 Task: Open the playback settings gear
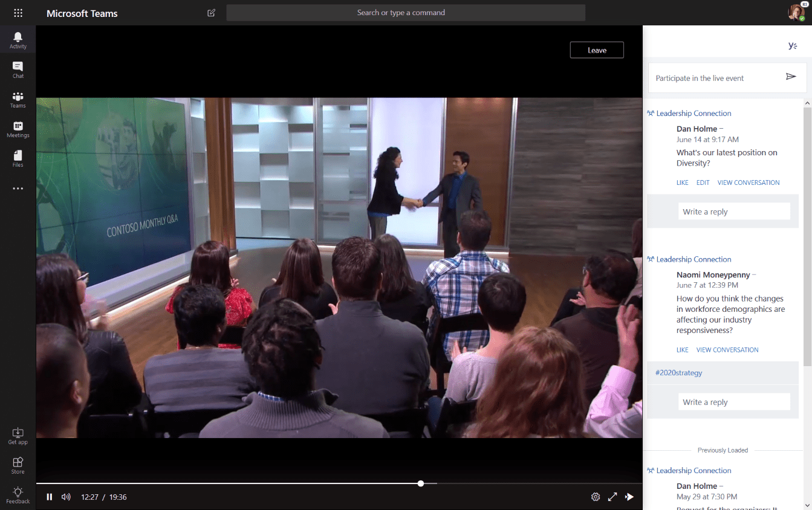tap(596, 496)
